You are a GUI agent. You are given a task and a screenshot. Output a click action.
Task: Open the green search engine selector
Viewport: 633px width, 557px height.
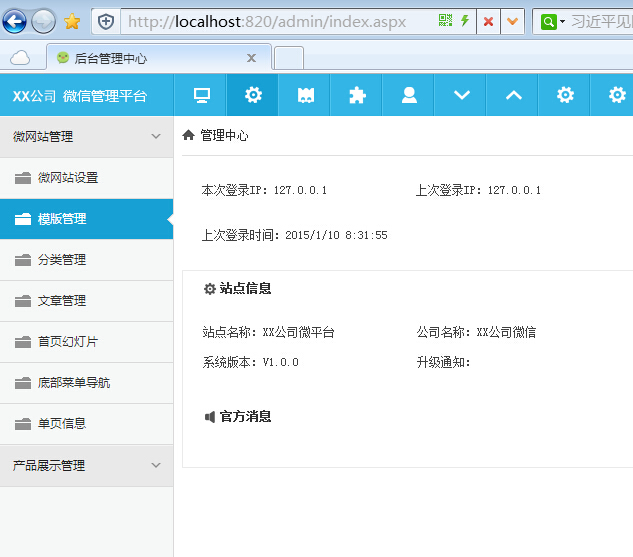point(553,21)
